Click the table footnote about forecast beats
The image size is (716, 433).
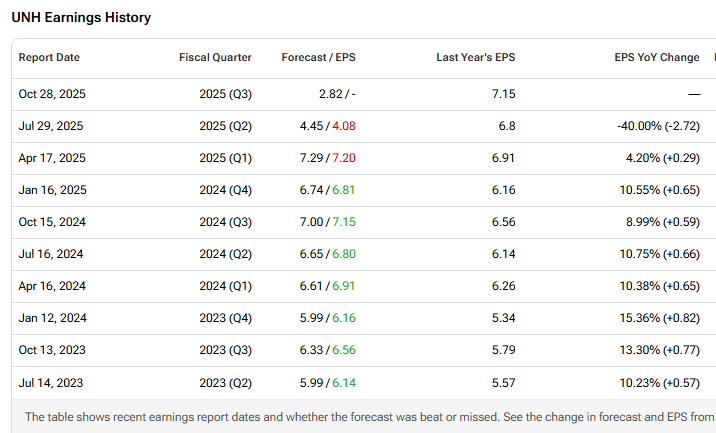pos(360,417)
